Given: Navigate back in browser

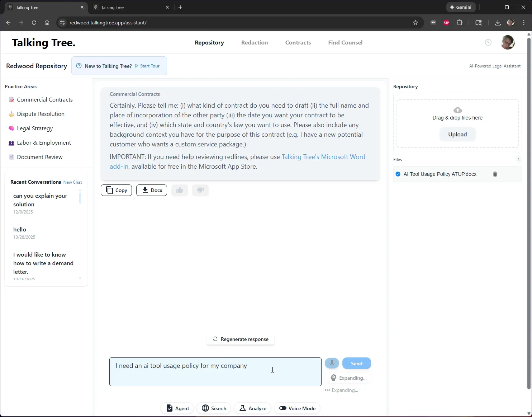Looking at the screenshot, I should click(8, 23).
